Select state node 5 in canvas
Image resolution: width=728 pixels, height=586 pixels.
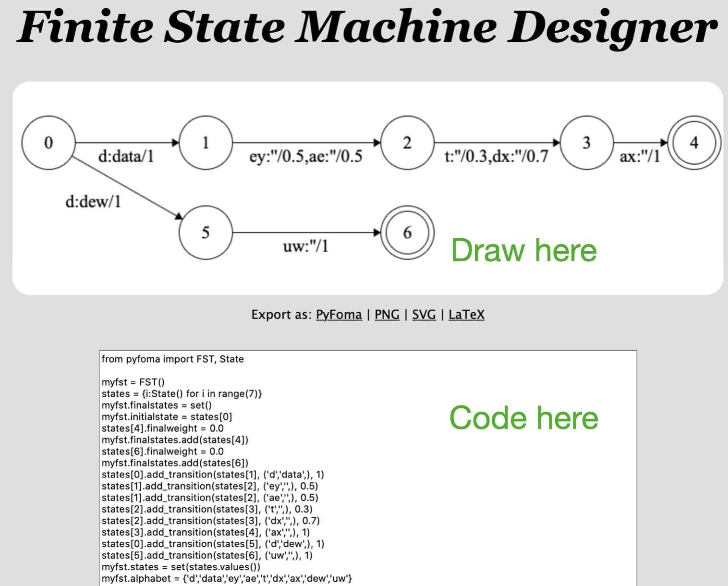[206, 232]
